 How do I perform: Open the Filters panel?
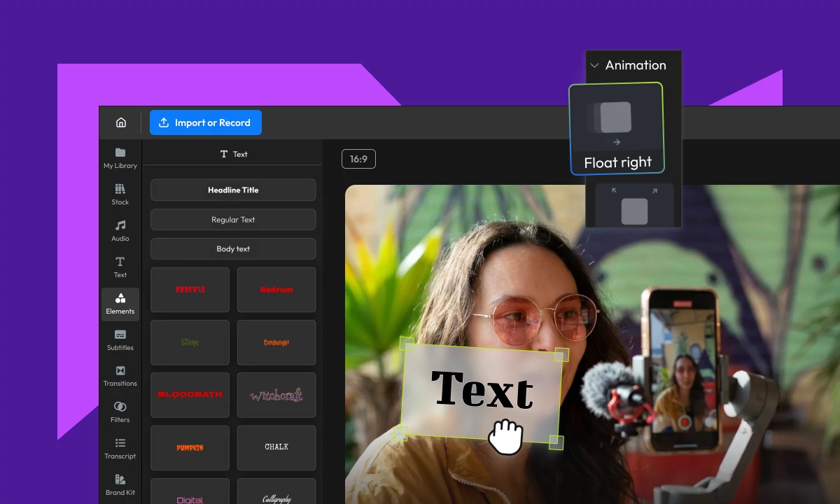[x=120, y=413]
